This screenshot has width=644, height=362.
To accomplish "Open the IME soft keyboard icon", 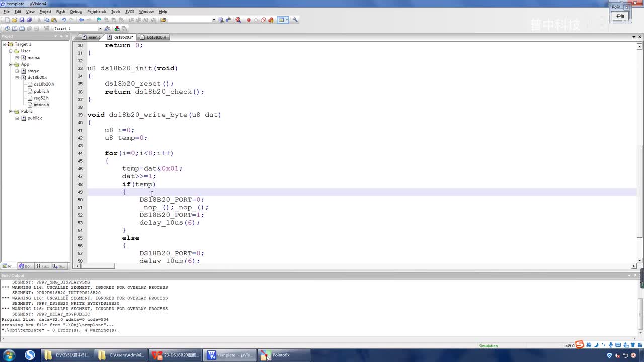I will tap(618, 345).
